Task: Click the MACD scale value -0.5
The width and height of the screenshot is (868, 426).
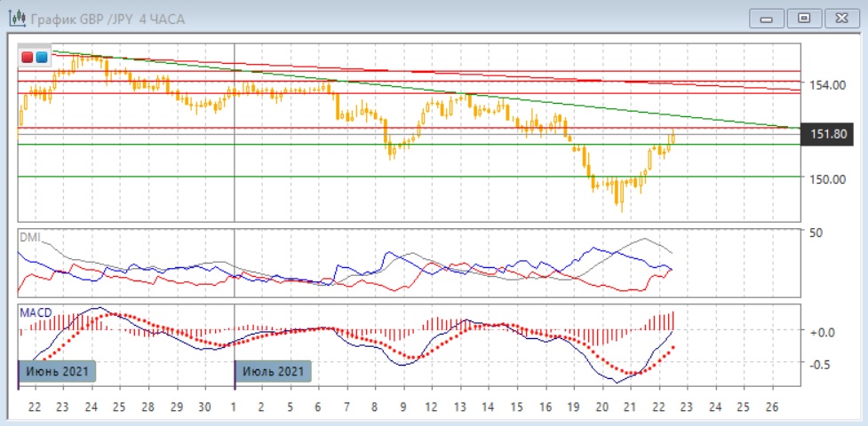Action: click(822, 363)
